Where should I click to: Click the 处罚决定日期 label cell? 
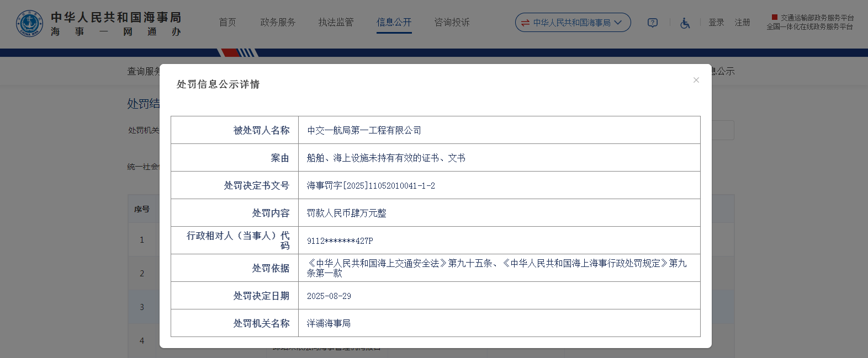(x=235, y=296)
